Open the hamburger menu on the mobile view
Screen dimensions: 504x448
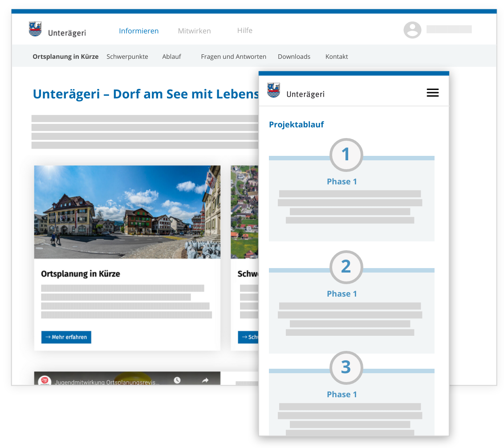coord(432,93)
